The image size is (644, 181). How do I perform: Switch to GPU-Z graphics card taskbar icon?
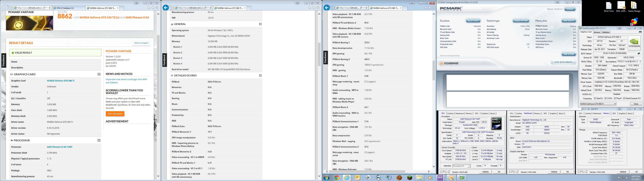[462, 178]
